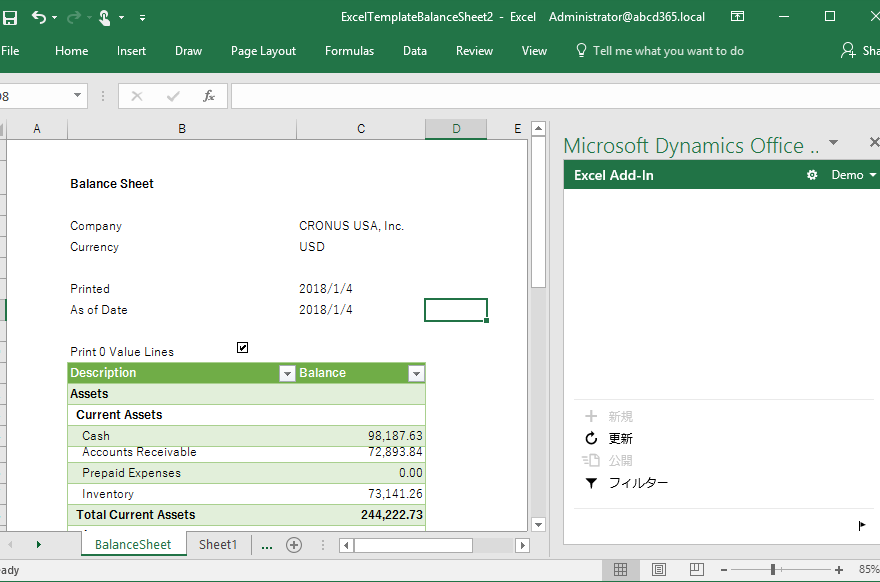880x582 pixels.
Task: Click the フィルター (Filter) button
Action: [626, 483]
